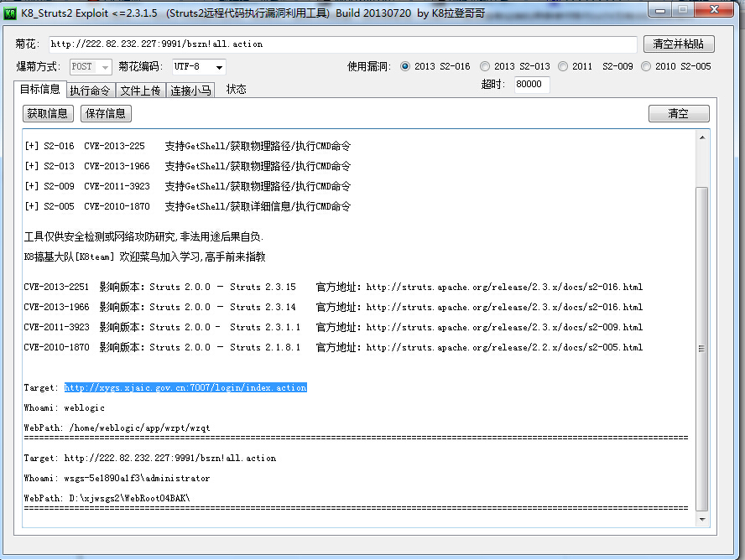
Task: Click the 清空并粘贴 button
Action: click(x=679, y=44)
